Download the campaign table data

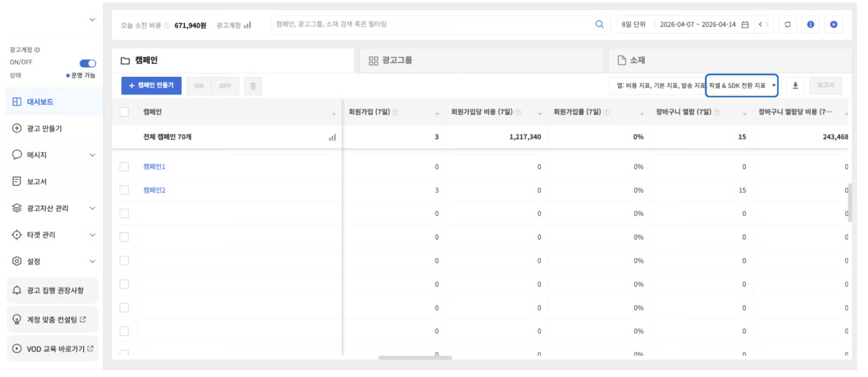[795, 86]
